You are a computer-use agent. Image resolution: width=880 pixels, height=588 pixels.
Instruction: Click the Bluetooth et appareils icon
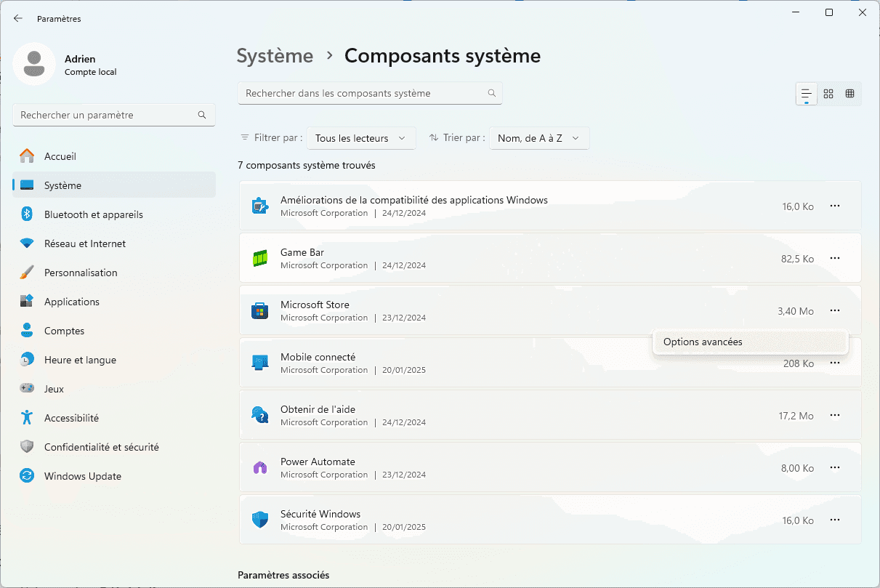click(27, 214)
